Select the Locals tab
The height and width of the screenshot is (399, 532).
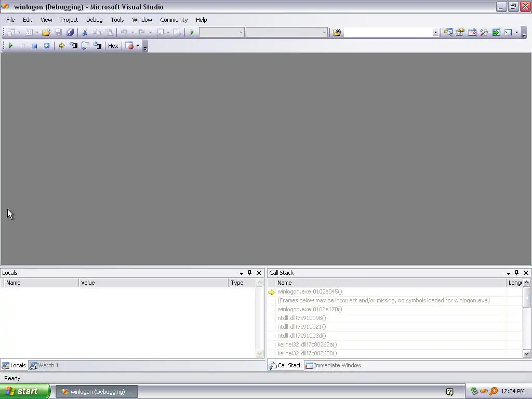click(14, 365)
